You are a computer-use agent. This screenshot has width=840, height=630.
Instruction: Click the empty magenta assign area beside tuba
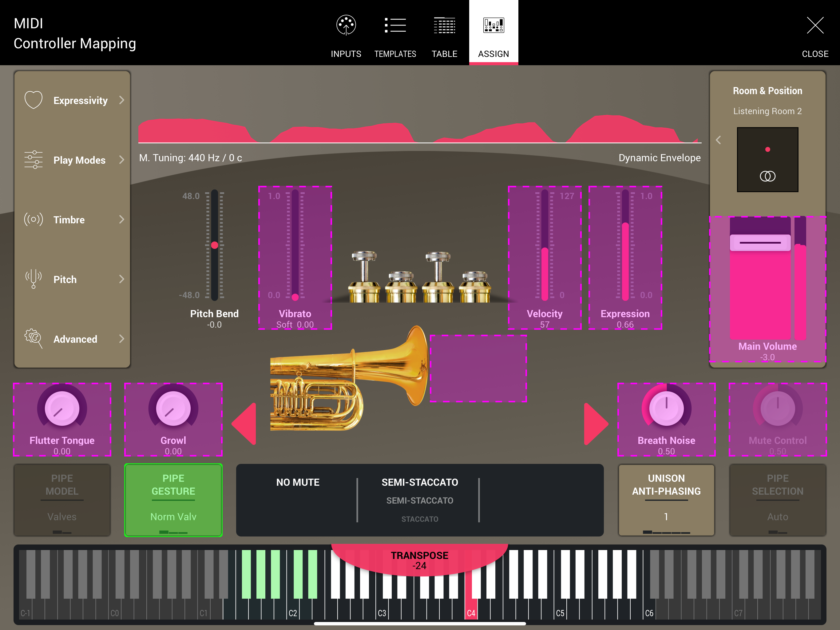click(x=478, y=368)
